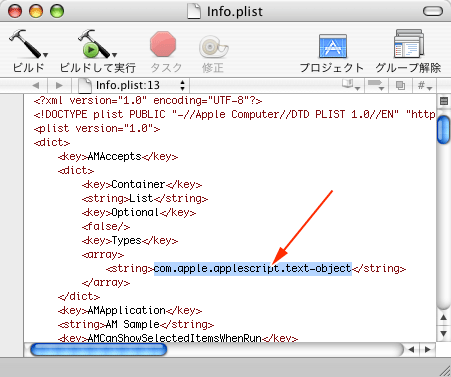Viewport: 451px width, 377px height.
Task: Open the Info.plist:13 file history popup
Action: (x=132, y=85)
